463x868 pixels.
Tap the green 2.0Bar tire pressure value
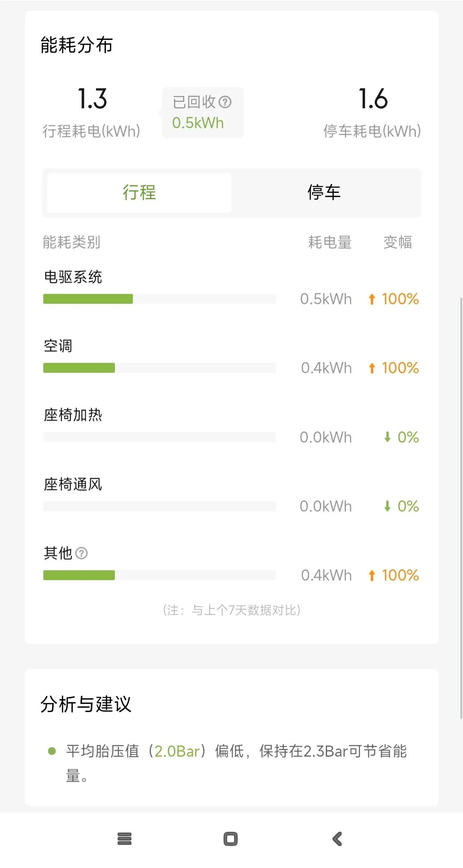pyautogui.click(x=177, y=751)
